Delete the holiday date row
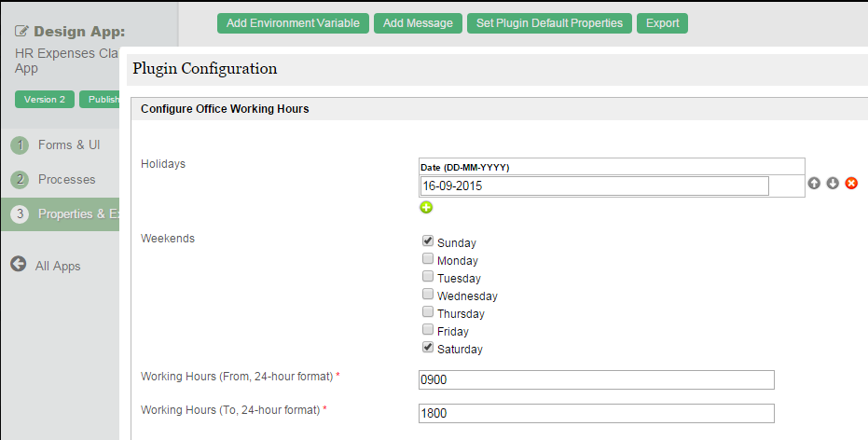 (x=851, y=184)
